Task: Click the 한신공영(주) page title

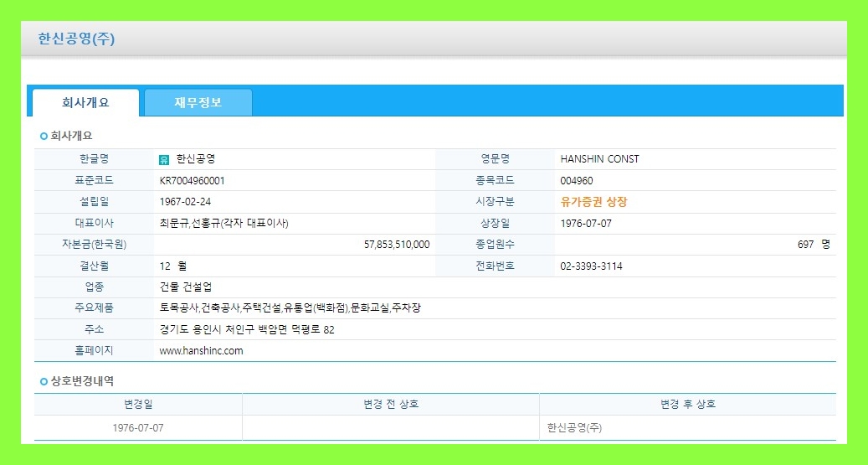Action: coord(76,39)
